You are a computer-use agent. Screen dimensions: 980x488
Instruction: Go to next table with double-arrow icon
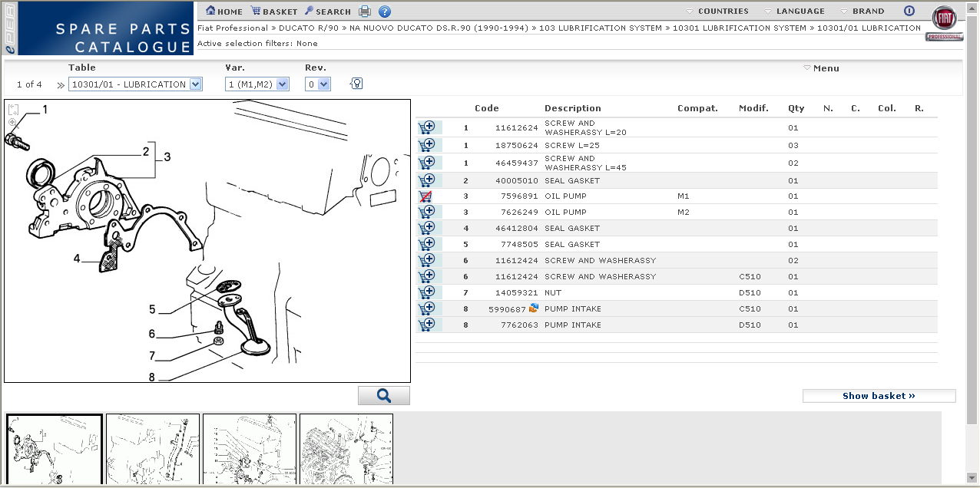(x=61, y=84)
